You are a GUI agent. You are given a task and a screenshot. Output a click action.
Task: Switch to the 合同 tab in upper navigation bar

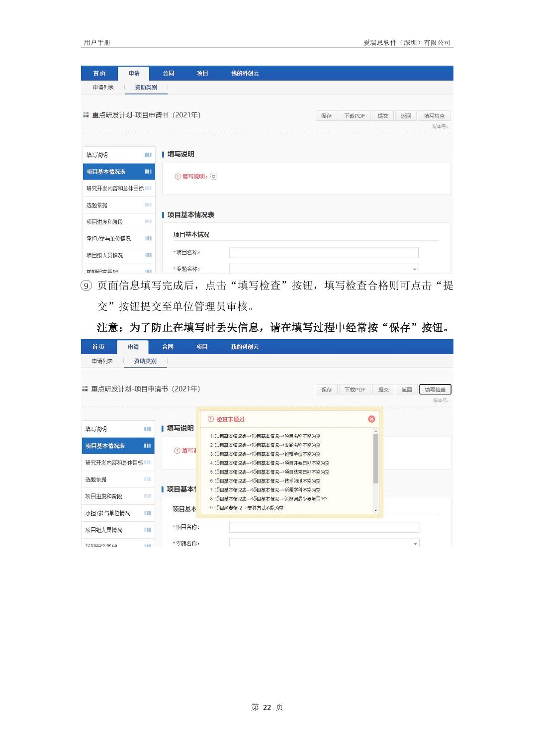[169, 73]
